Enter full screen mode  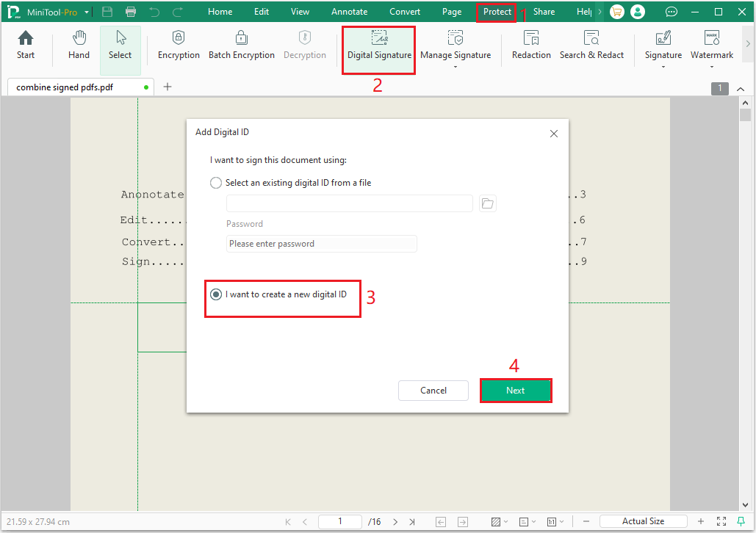721,521
